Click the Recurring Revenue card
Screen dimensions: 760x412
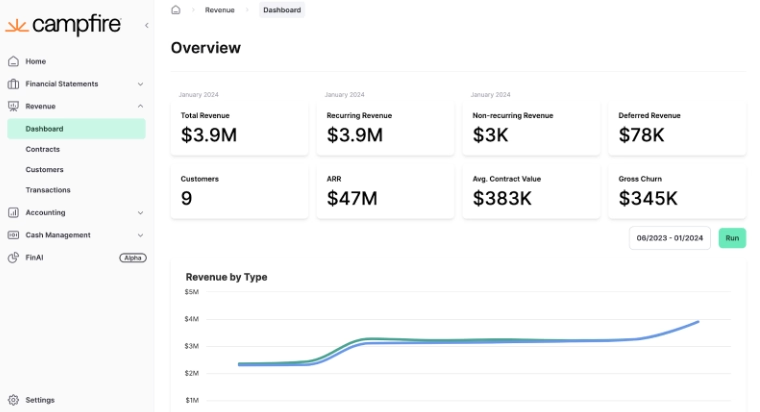385,129
